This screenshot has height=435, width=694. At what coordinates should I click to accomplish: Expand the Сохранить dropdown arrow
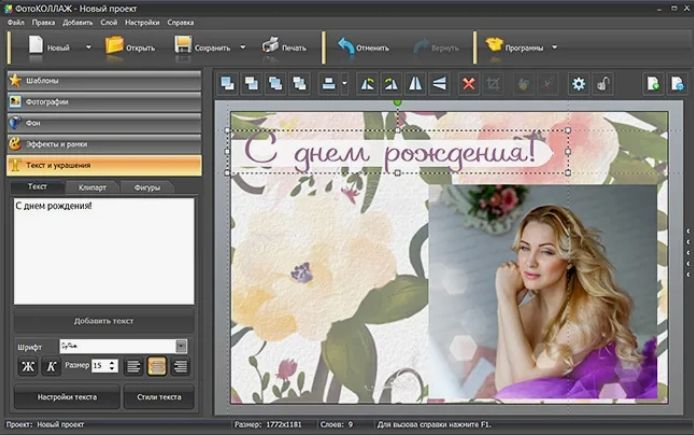coord(242,47)
